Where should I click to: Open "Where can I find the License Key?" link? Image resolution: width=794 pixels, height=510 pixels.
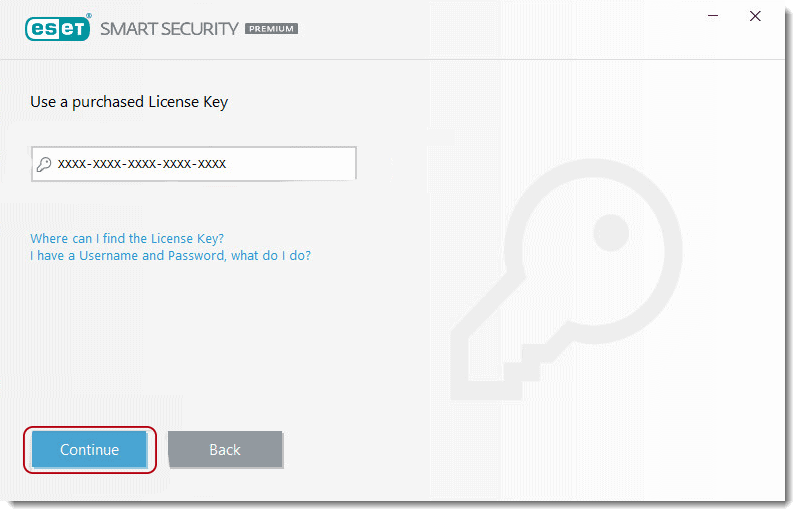click(x=127, y=239)
